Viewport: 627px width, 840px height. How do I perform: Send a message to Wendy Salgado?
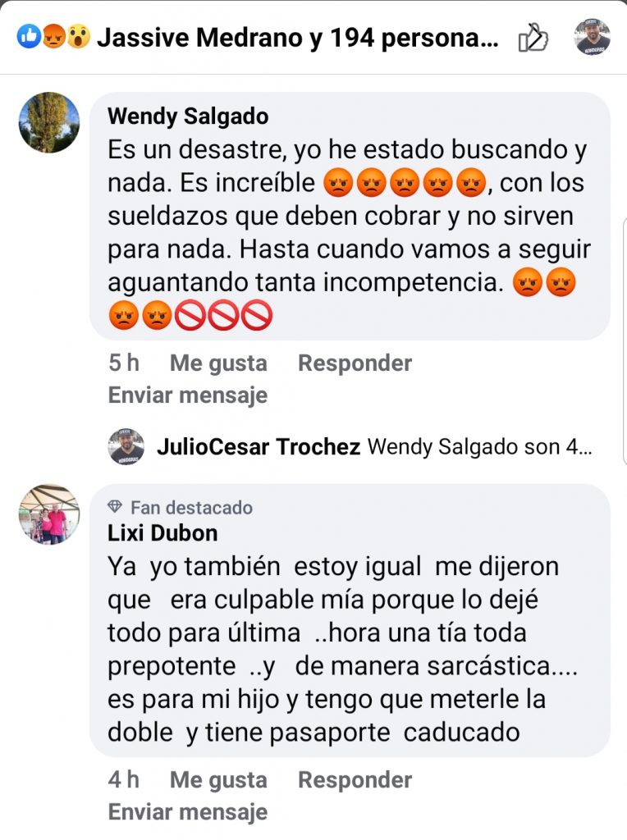[188, 395]
